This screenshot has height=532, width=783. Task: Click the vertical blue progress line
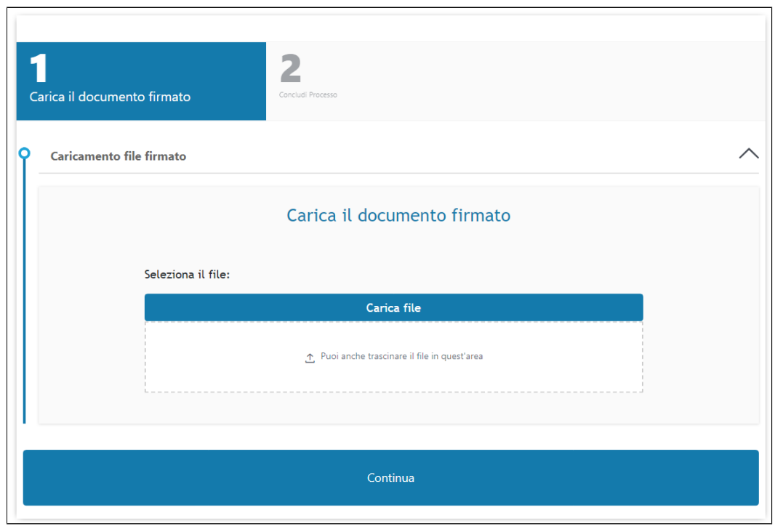pyautogui.click(x=25, y=291)
